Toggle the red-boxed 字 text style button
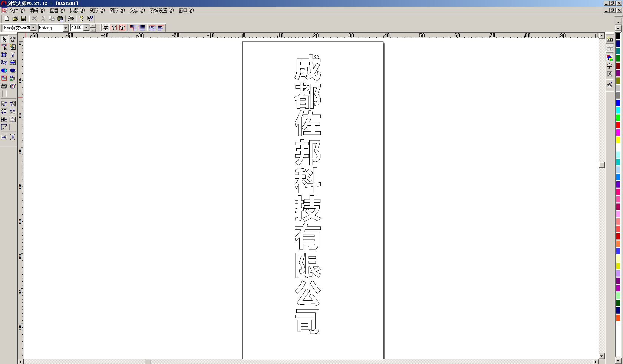Viewport: 623px width, 364px height. click(x=122, y=28)
